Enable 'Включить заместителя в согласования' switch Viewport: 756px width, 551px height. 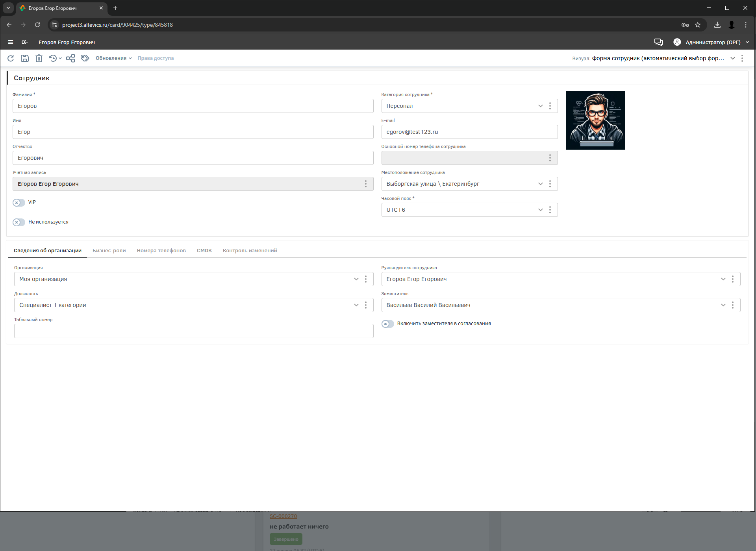(x=387, y=324)
